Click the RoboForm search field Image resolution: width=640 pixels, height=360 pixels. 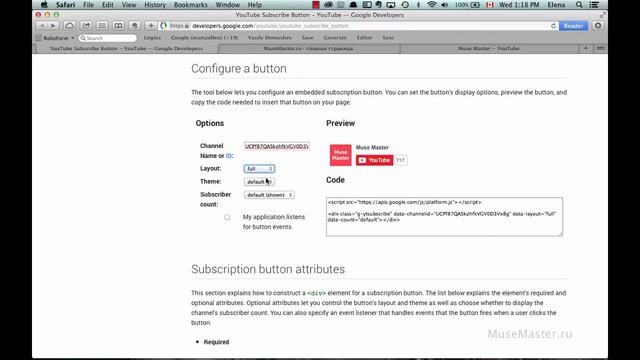[108, 38]
